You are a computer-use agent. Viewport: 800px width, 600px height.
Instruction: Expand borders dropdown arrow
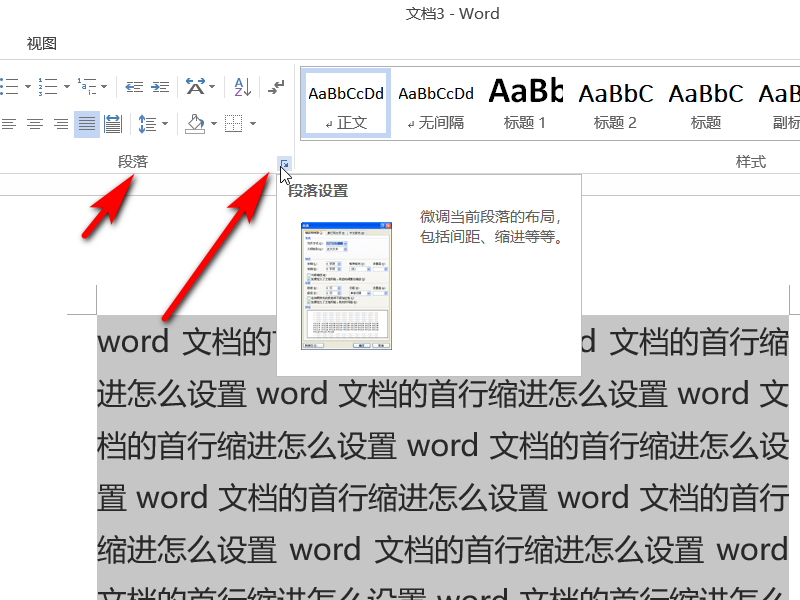coord(253,123)
